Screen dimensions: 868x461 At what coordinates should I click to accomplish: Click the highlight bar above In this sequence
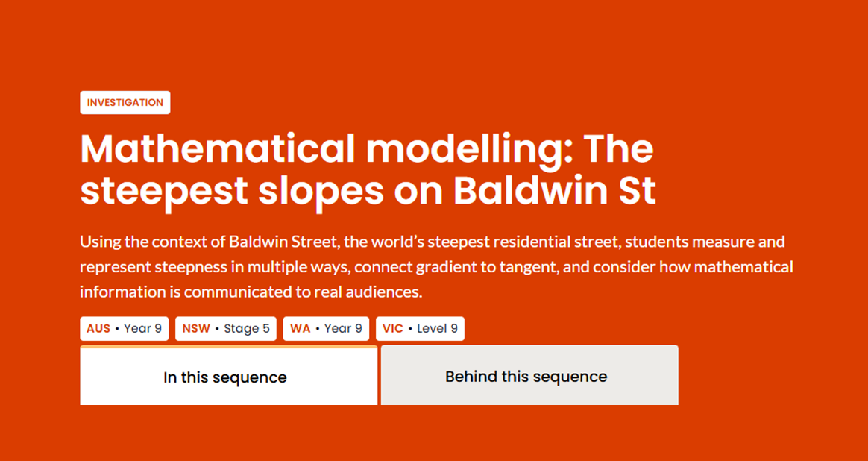click(x=229, y=347)
